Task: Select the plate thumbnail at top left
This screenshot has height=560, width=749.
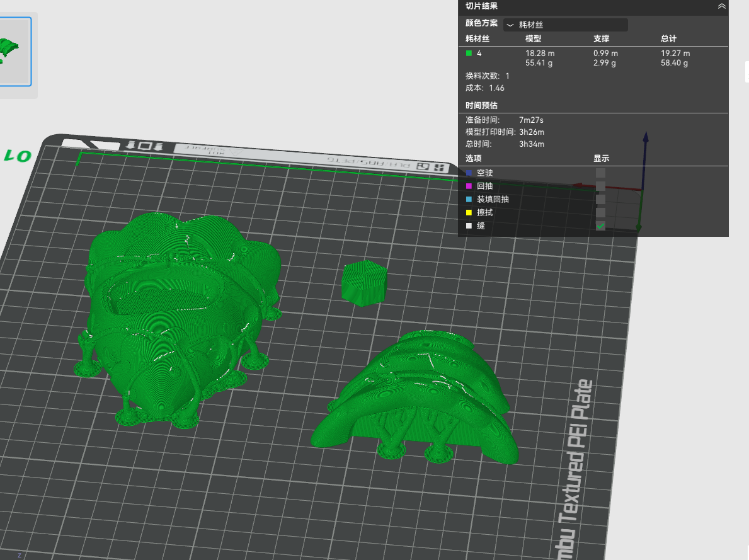Action: tap(14, 52)
